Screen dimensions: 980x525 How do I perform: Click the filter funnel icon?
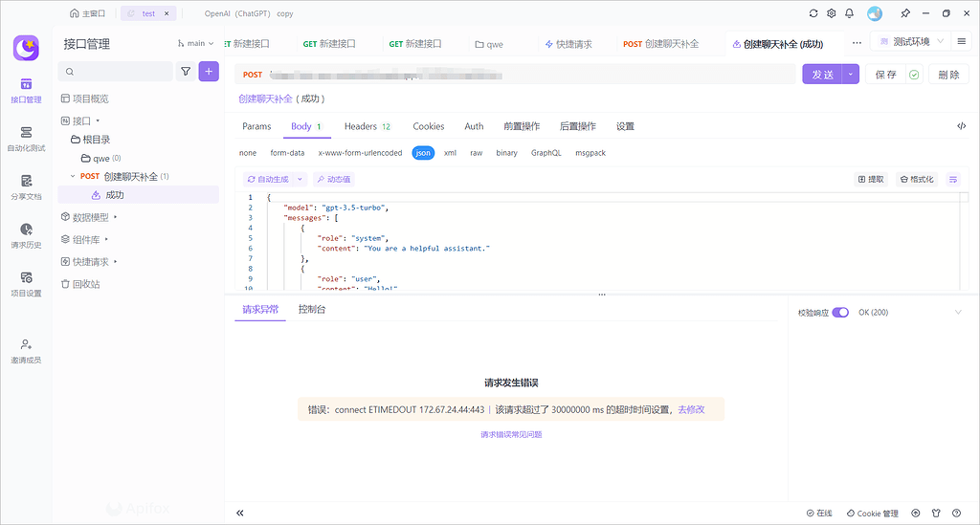(x=186, y=71)
